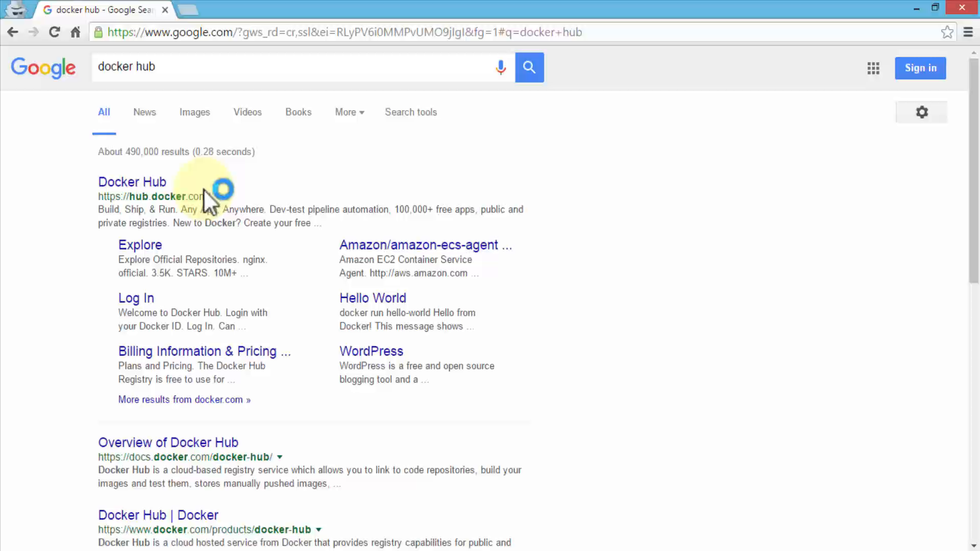Screen dimensions: 980x551
Task: Switch to Images results
Action: click(x=194, y=112)
